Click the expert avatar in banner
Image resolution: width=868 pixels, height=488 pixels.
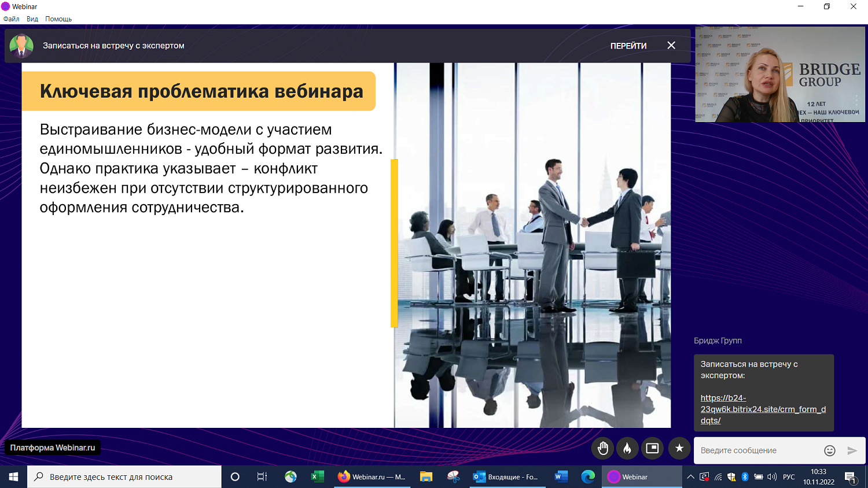[x=21, y=46]
